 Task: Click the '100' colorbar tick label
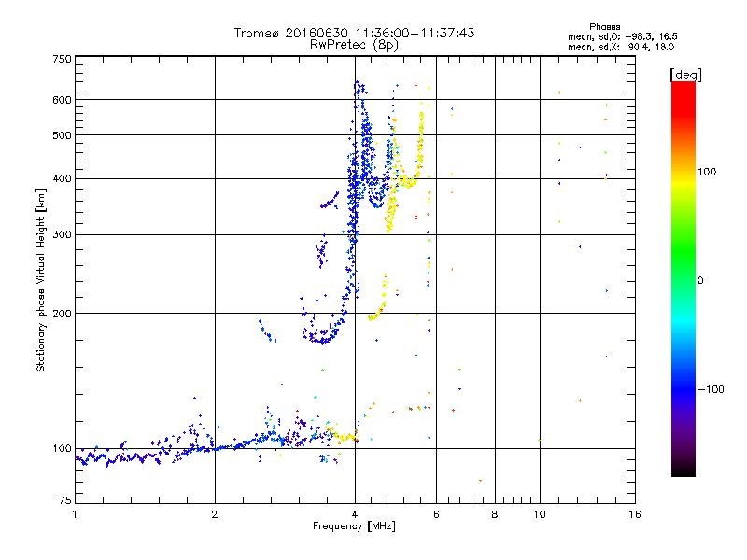[x=707, y=172]
